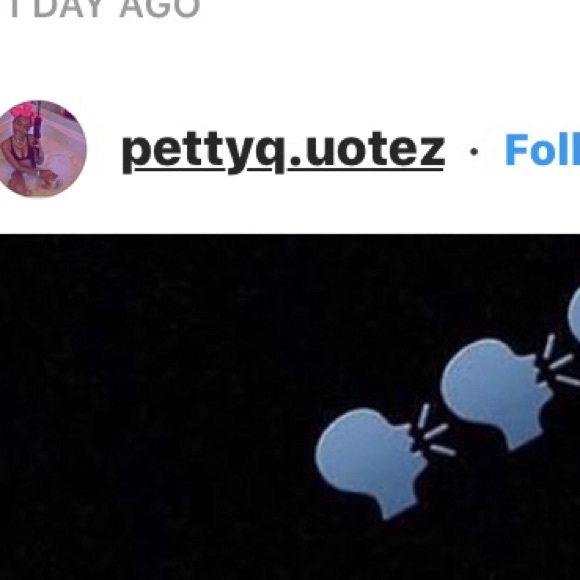Click sound lines of the middle speaking head
The height and width of the screenshot is (580, 580).
(560, 360)
